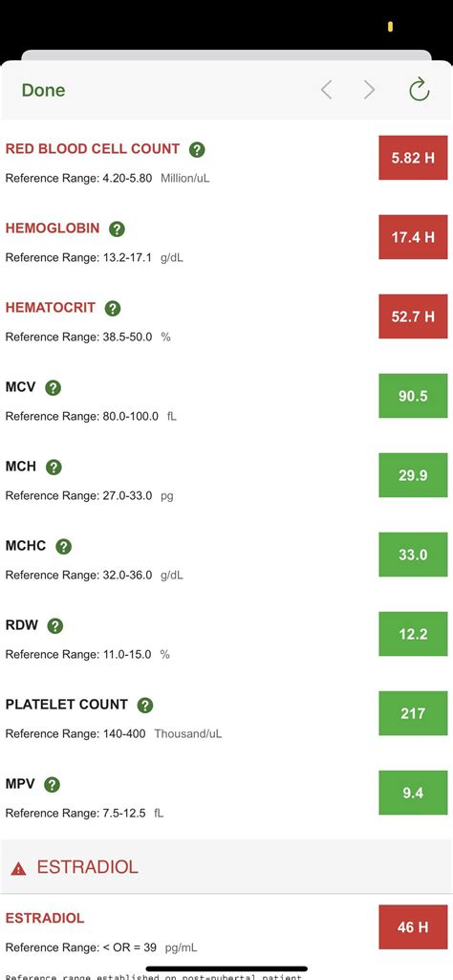
Task: Select the red 17.4 H hemoglobin value
Action: pyautogui.click(x=413, y=237)
